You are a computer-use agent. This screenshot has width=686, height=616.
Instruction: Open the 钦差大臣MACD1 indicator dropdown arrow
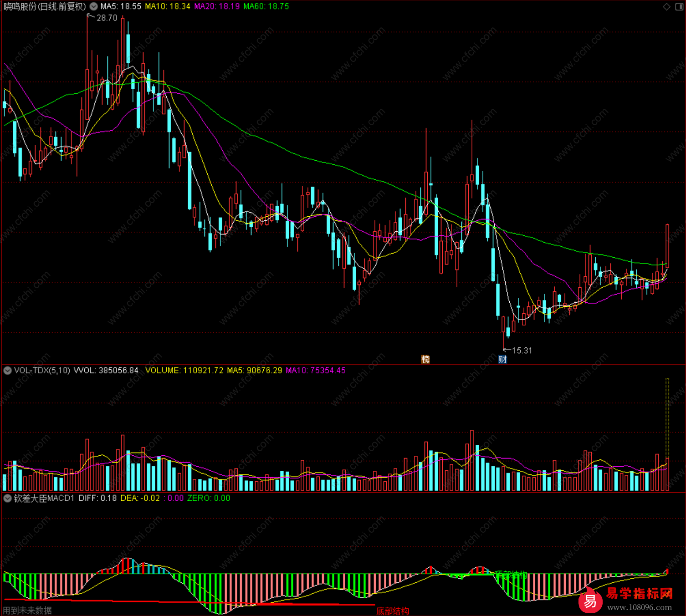(7, 498)
